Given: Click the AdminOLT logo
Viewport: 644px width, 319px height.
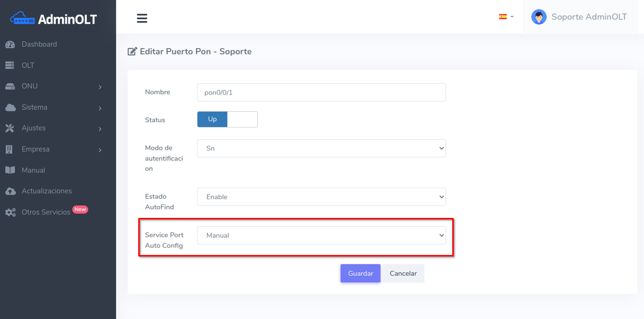Looking at the screenshot, I should [x=53, y=19].
